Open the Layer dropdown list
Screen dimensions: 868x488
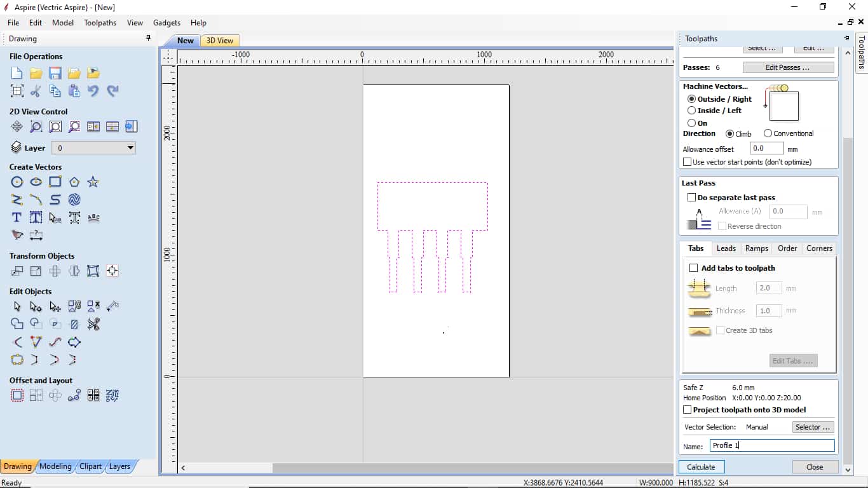(x=94, y=148)
